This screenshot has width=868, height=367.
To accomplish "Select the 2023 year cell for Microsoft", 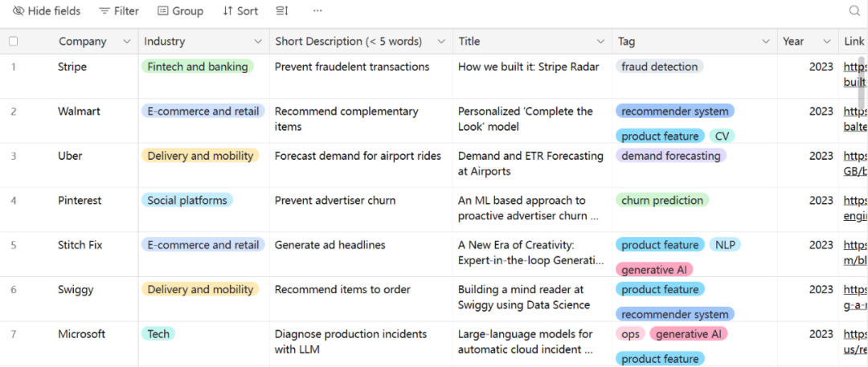I will point(809,344).
